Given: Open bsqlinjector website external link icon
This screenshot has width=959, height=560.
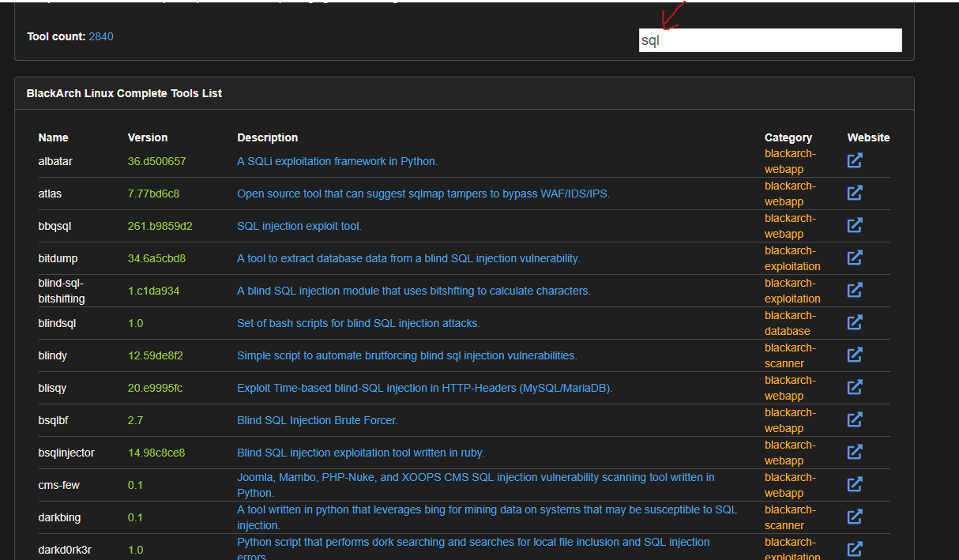Looking at the screenshot, I should pos(855,452).
